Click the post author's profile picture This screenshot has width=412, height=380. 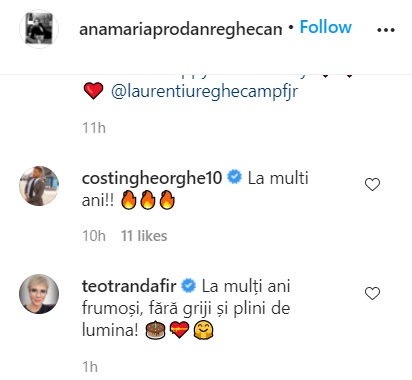pos(39,29)
